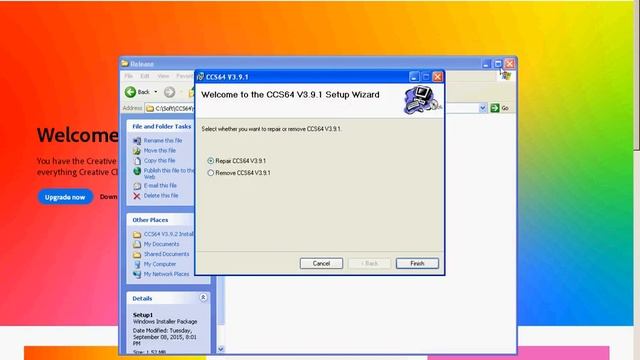
Task: Click the Finish button in setup wizard
Action: tap(417, 263)
